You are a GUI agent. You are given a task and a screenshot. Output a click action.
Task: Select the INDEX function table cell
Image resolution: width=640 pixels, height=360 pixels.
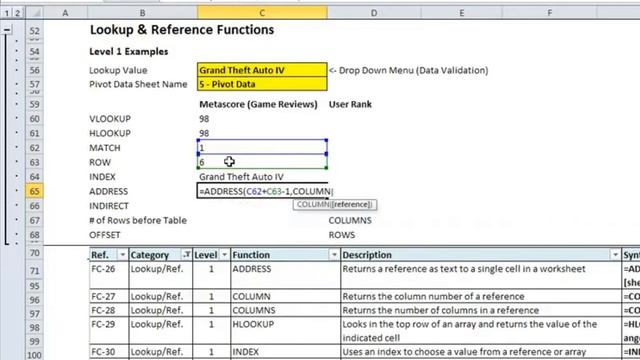tap(285, 352)
